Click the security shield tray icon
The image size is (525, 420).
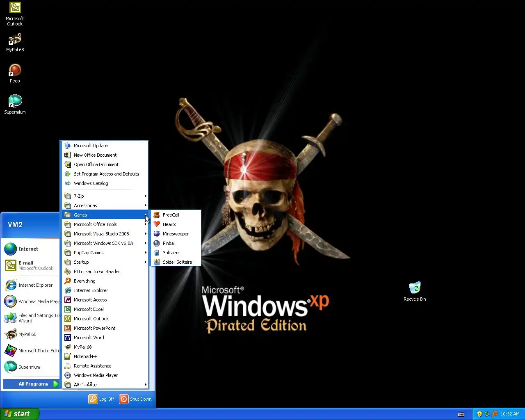pyautogui.click(x=479, y=414)
